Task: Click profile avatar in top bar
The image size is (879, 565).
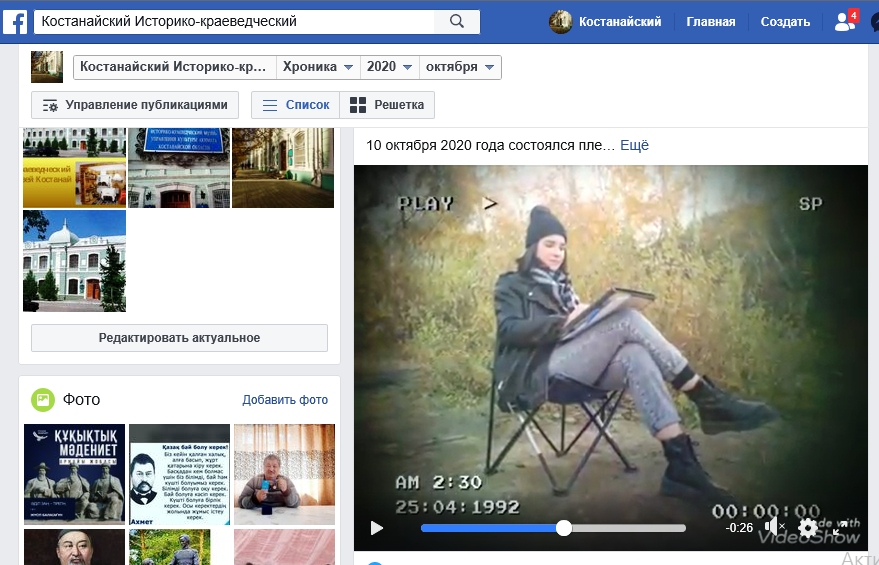Action: point(561,22)
